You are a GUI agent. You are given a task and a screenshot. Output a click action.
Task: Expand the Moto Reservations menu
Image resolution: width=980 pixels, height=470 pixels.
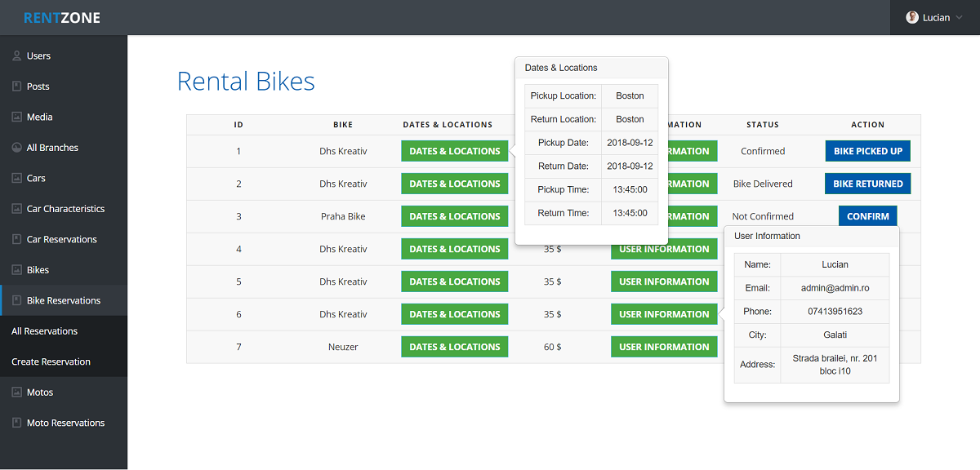tap(65, 423)
